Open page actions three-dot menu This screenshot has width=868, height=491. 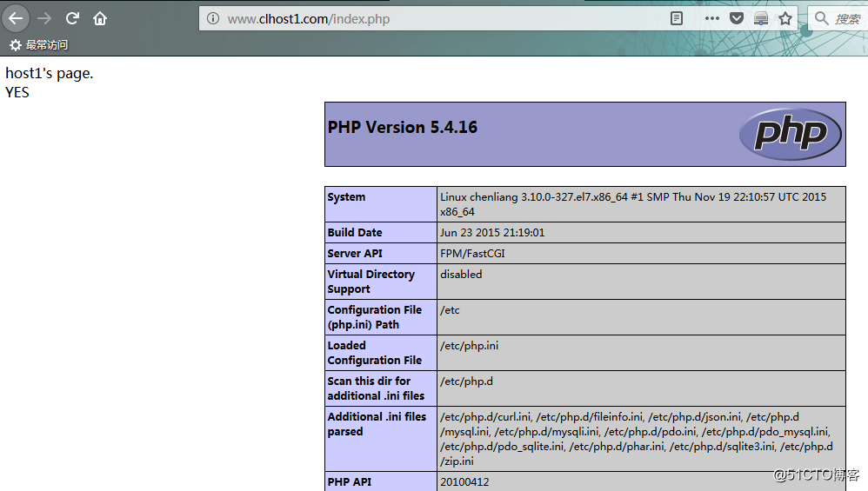[x=712, y=19]
